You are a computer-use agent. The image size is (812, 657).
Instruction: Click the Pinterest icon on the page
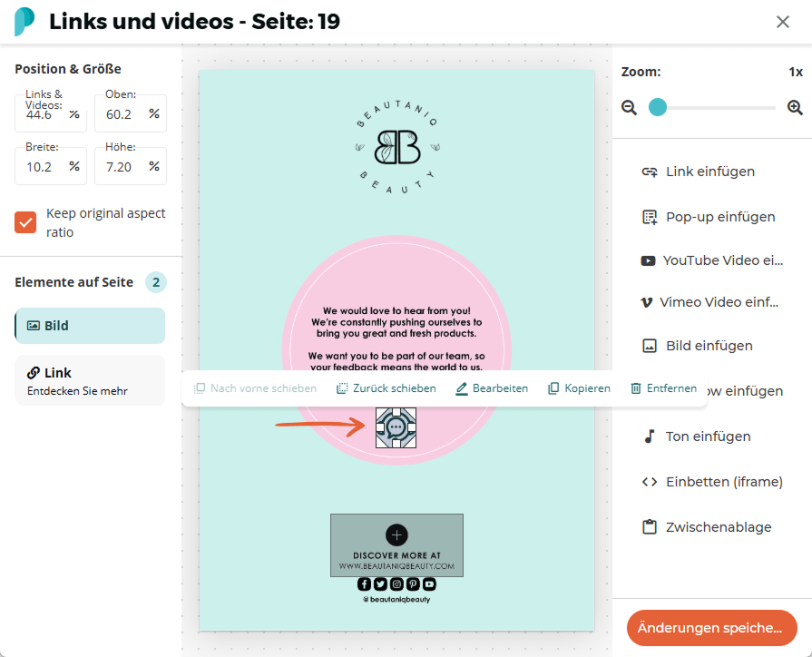413,583
